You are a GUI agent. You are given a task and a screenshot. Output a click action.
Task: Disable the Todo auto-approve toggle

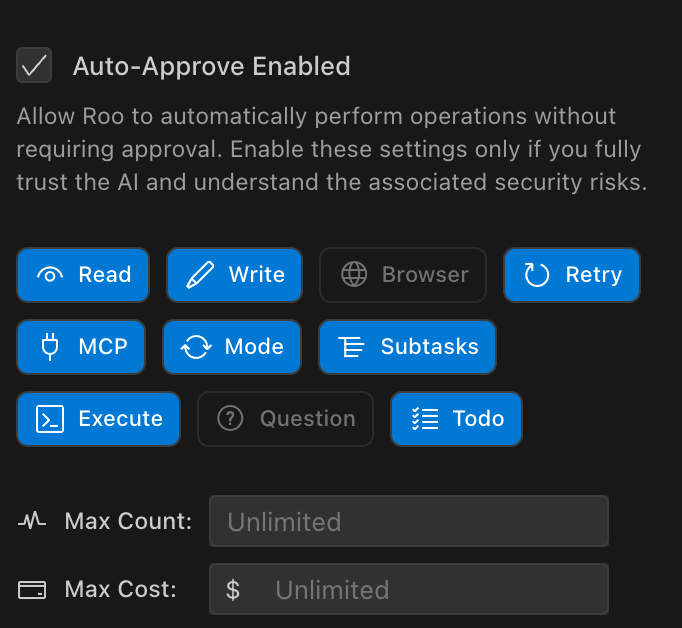tap(456, 419)
